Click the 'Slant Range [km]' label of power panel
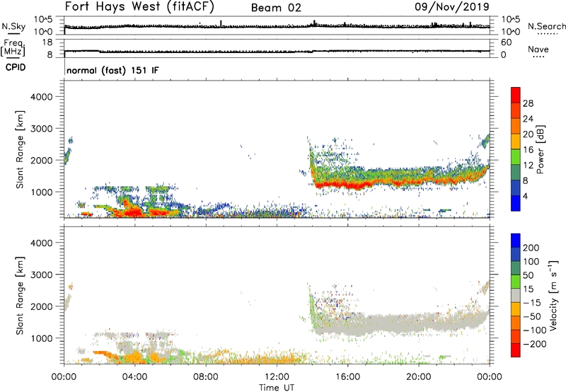Image resolution: width=566 pixels, height=392 pixels. coord(20,149)
